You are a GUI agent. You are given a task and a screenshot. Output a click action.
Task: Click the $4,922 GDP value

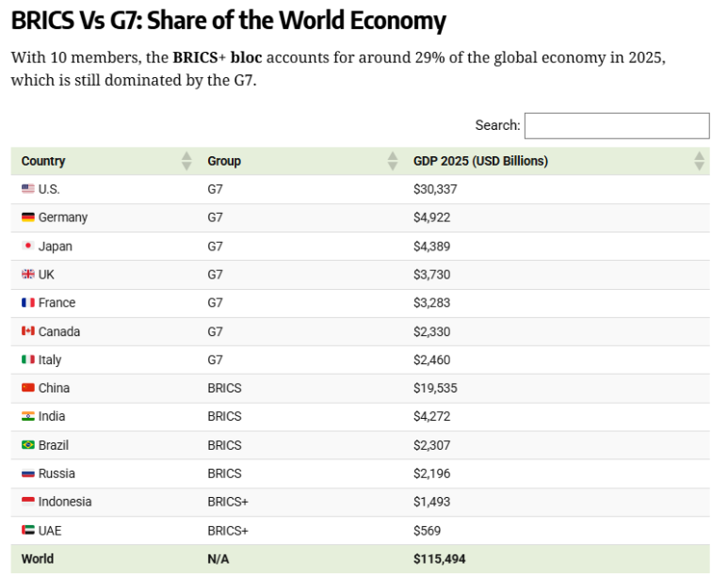(x=431, y=217)
